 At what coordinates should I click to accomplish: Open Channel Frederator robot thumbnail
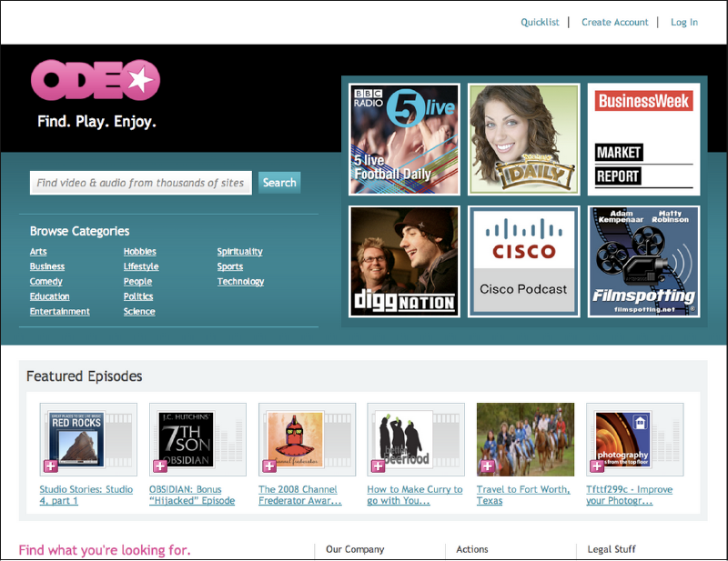pyautogui.click(x=307, y=439)
